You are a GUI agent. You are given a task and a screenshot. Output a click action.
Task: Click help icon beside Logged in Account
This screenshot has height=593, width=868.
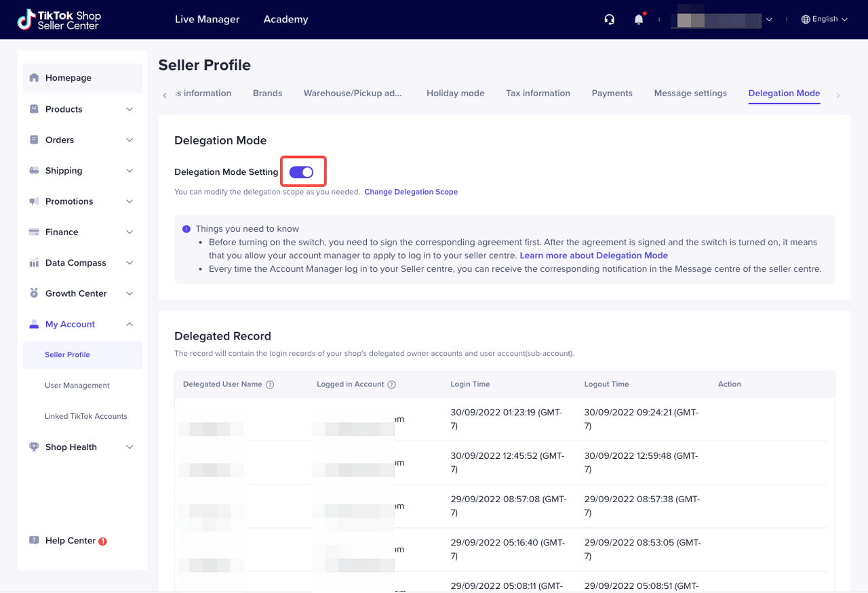pyautogui.click(x=391, y=384)
